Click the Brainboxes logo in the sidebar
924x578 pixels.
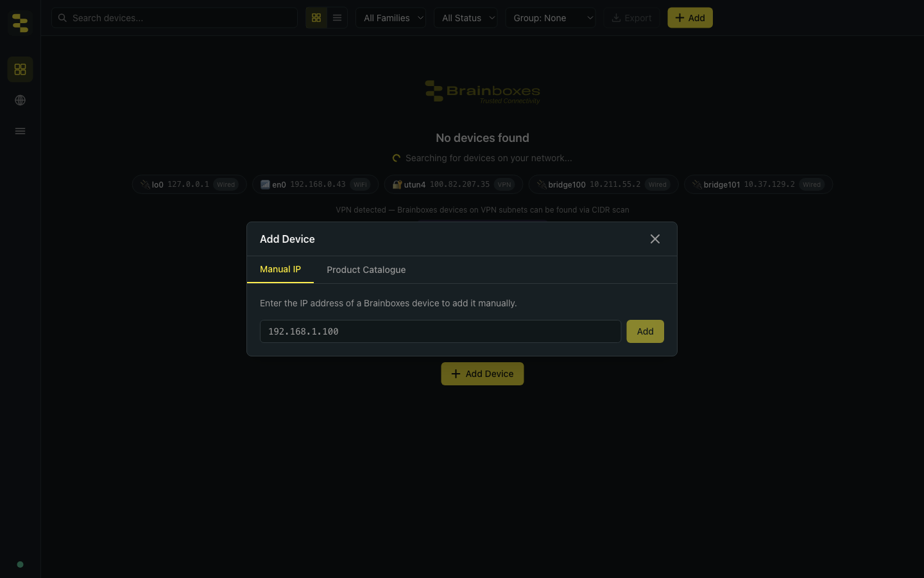(x=21, y=22)
